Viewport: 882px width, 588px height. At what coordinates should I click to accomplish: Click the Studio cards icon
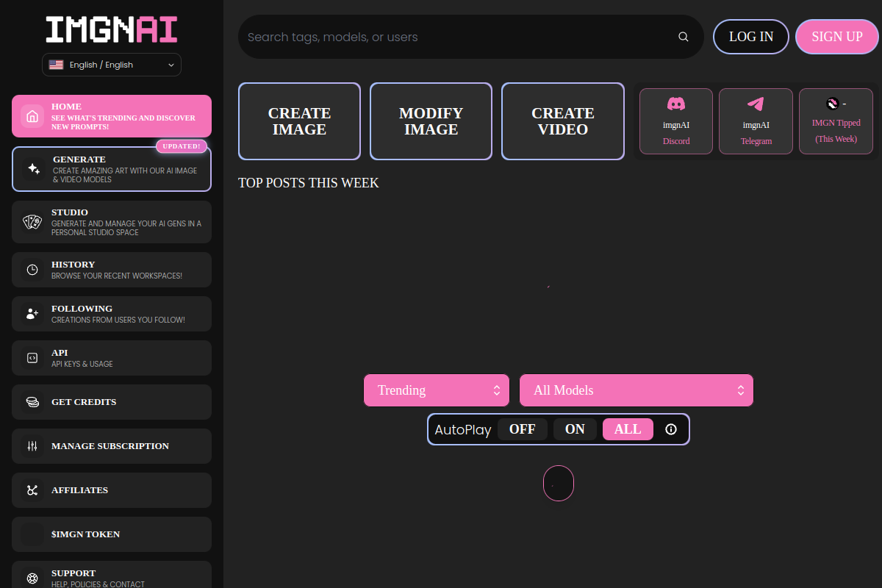(32, 222)
